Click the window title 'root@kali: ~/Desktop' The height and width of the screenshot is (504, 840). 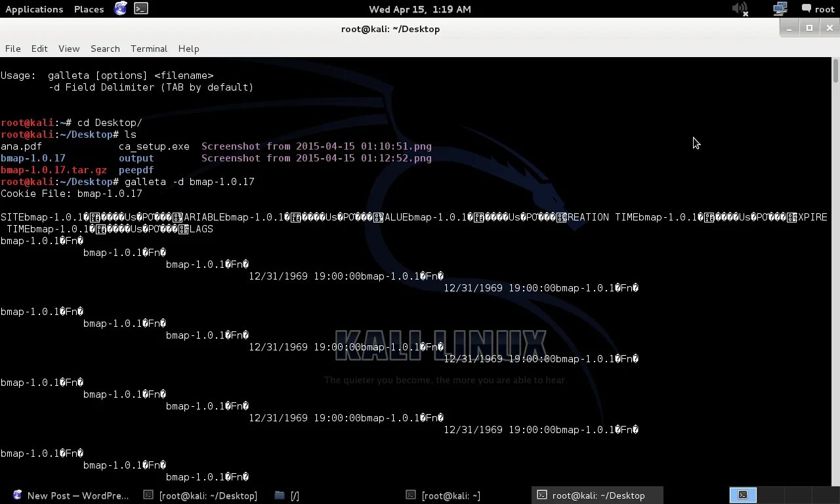coord(390,29)
